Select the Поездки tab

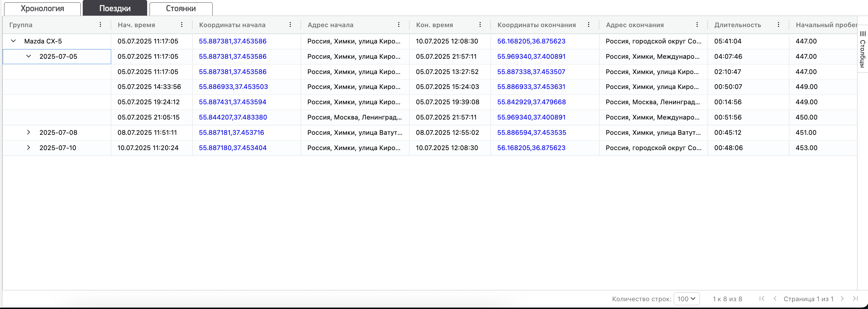click(115, 8)
